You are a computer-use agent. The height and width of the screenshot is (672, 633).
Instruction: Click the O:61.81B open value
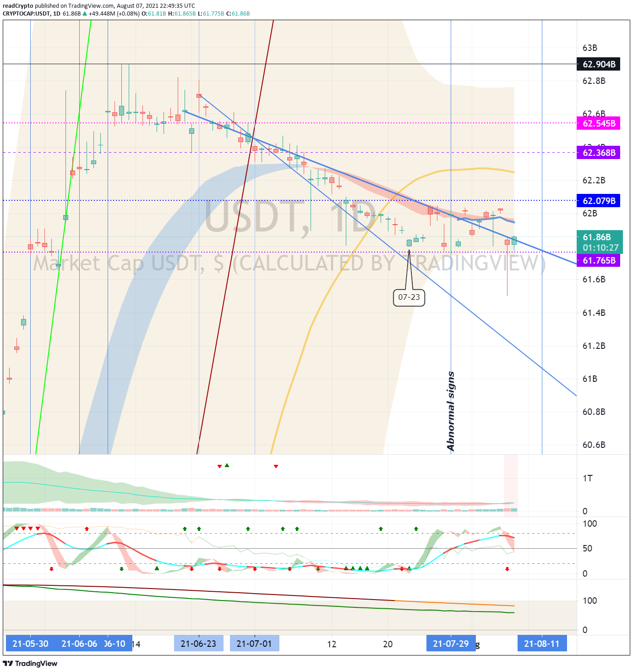(154, 14)
